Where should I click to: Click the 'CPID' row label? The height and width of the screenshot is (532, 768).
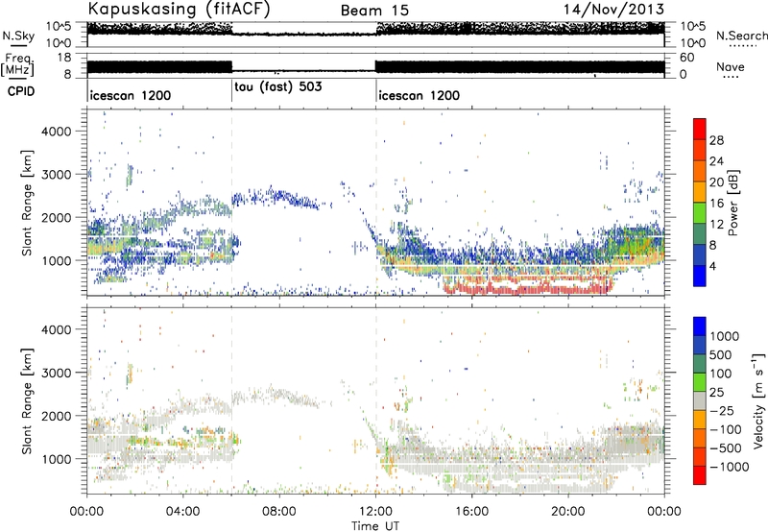coord(21,91)
